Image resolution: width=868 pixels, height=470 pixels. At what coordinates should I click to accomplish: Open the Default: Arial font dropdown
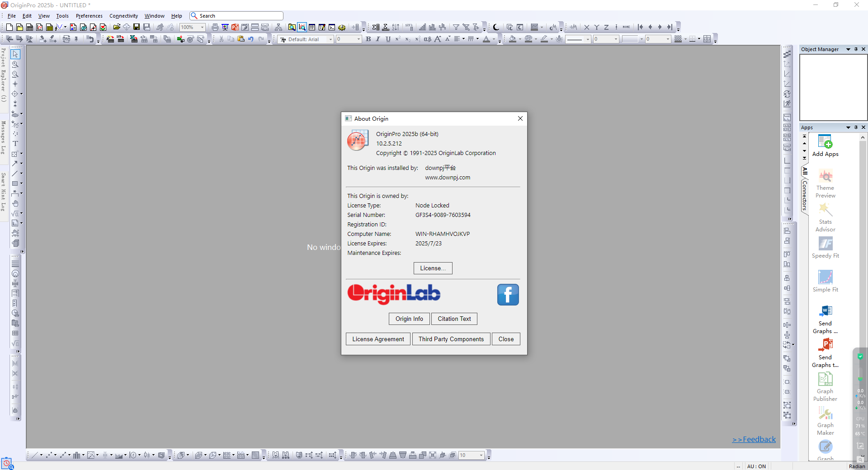point(330,39)
